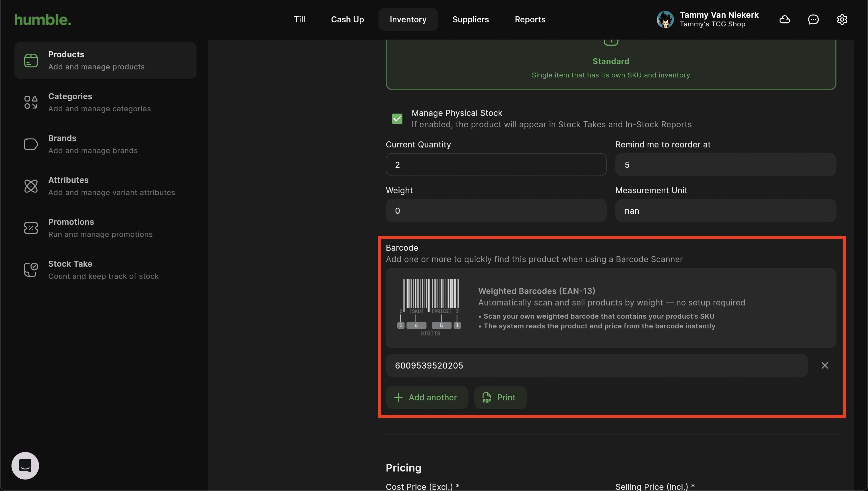Open the chat messages icon

[x=813, y=20]
